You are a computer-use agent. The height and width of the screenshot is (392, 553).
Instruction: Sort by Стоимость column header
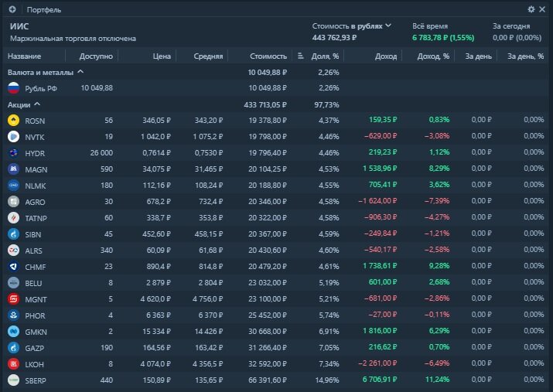268,56
